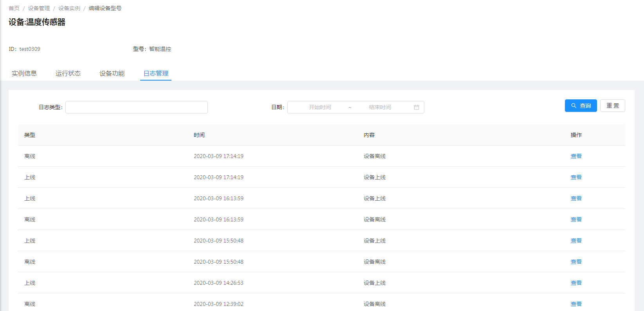Go to 首页 in breadcrumb

click(x=14, y=8)
